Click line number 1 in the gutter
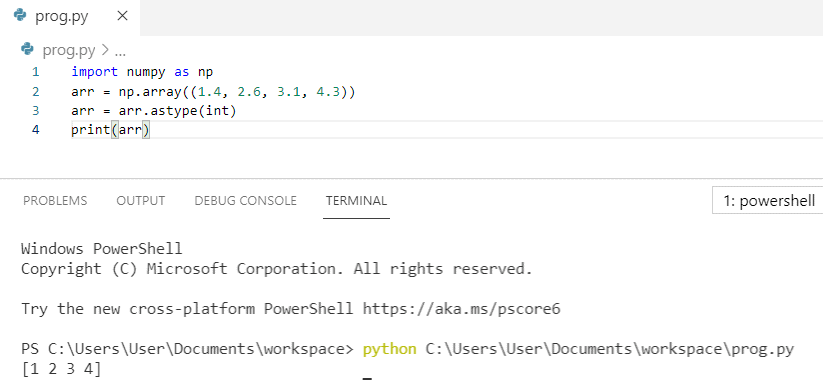This screenshot has height=380, width=823. (36, 72)
